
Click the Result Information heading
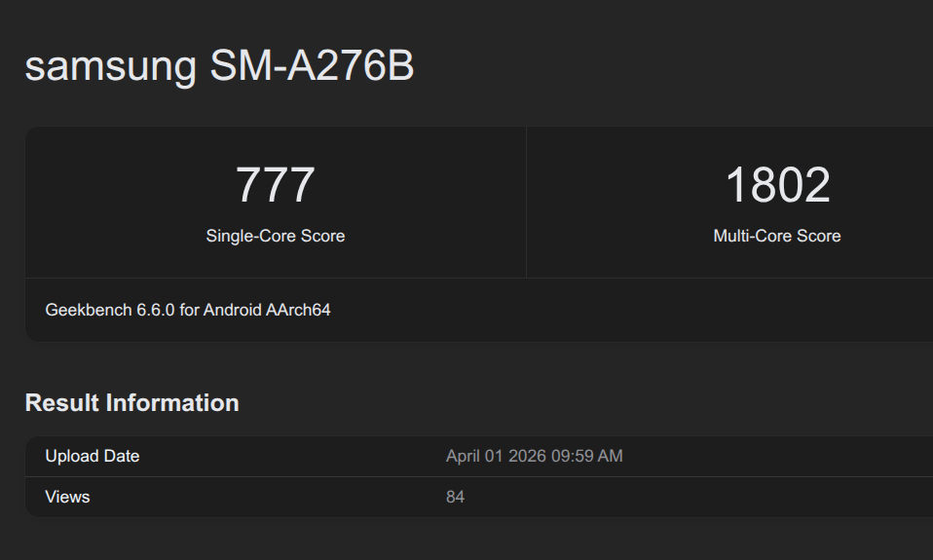tap(131, 403)
